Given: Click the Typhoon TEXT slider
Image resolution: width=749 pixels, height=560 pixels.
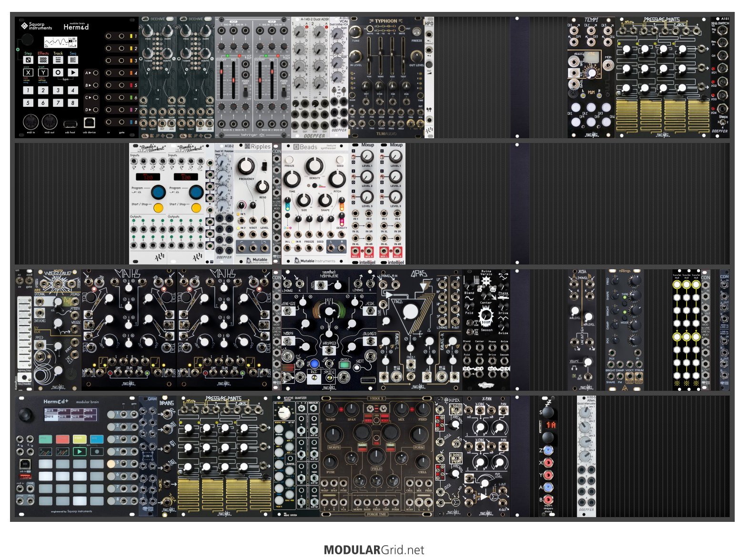Looking at the screenshot, I should pyautogui.click(x=404, y=55).
